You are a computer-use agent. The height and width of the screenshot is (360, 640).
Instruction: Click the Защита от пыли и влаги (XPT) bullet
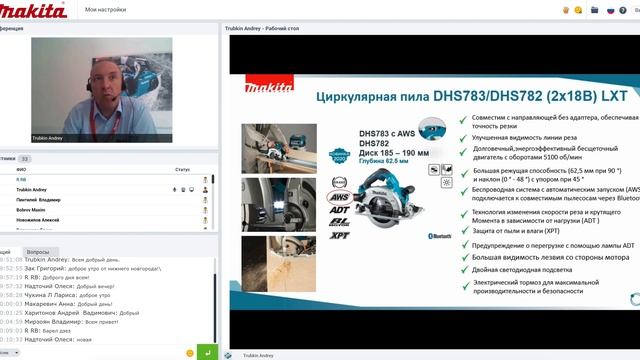coord(516,231)
